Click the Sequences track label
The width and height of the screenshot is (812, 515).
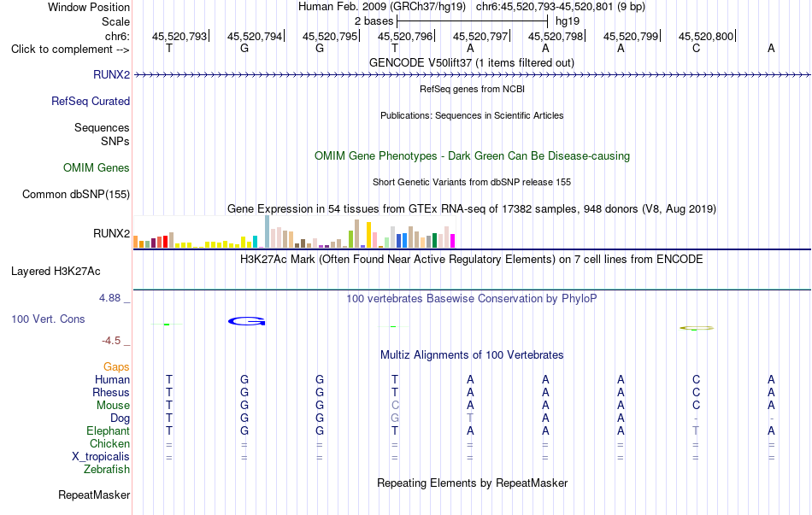coord(102,127)
